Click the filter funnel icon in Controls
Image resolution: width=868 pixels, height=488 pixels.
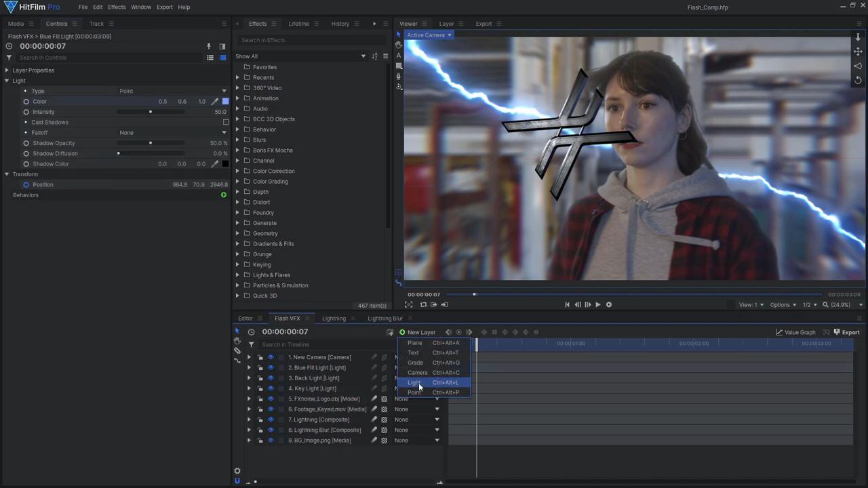pyautogui.click(x=9, y=58)
